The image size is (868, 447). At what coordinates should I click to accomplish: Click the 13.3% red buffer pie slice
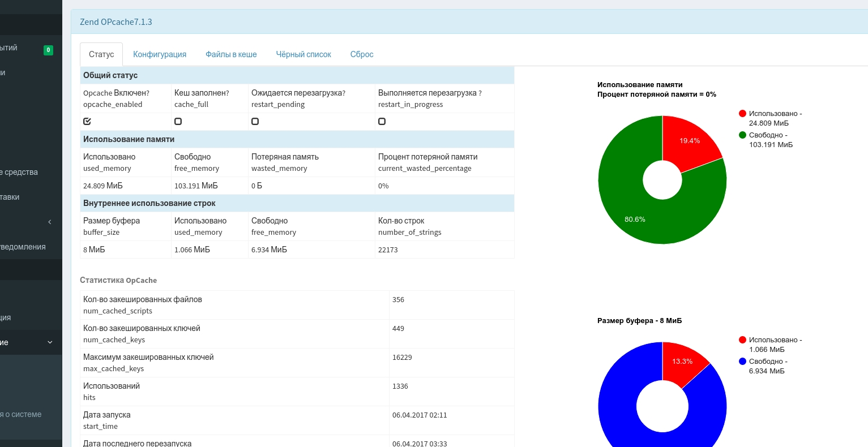pyautogui.click(x=682, y=361)
